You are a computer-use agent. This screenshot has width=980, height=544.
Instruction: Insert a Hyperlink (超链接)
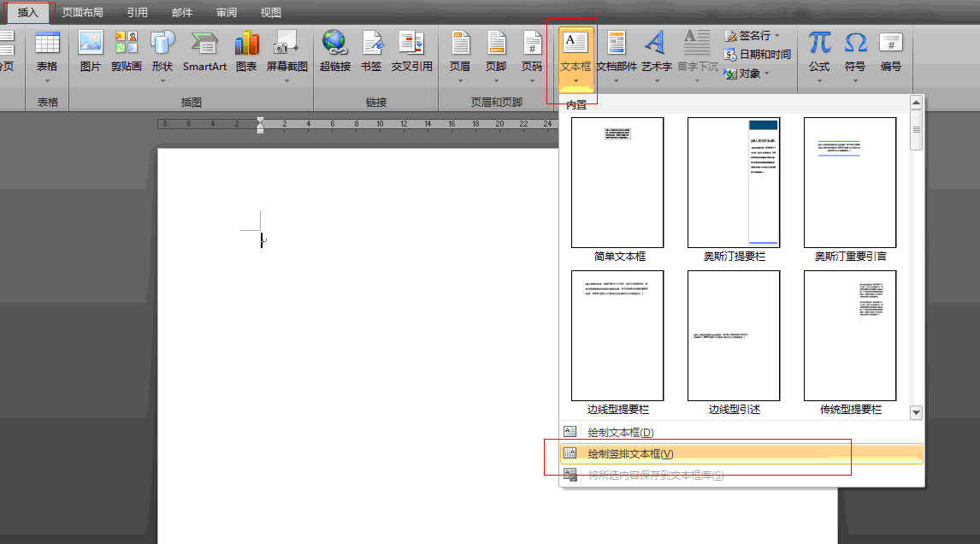point(335,50)
